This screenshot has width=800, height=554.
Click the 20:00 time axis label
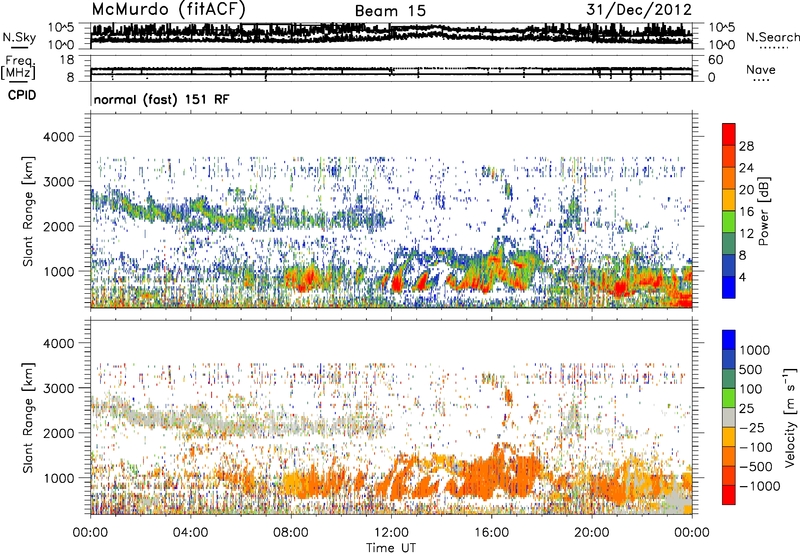coord(592,533)
